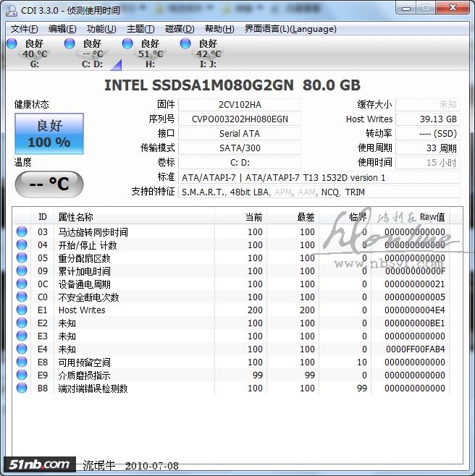Click the firmware value 2CV102HA field
475x476 pixels.
click(240, 105)
